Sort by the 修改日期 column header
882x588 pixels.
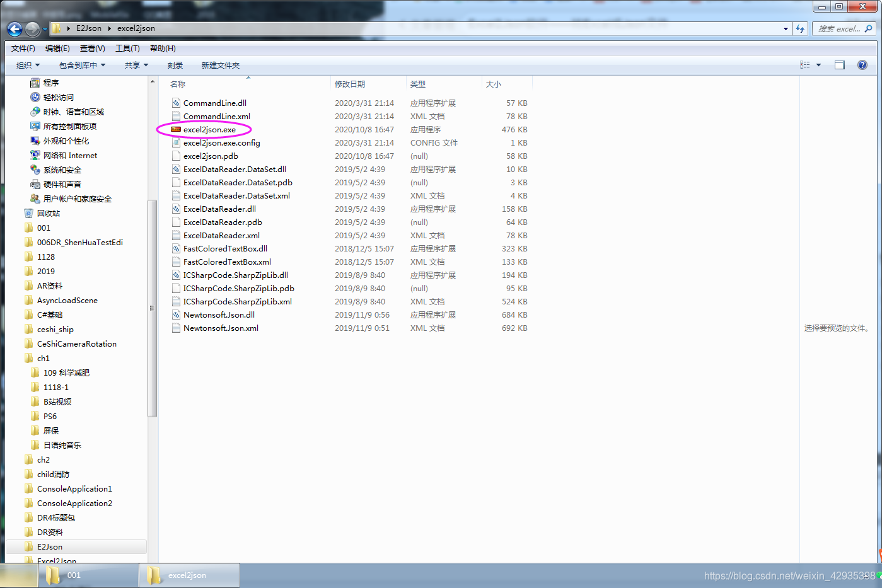[350, 84]
